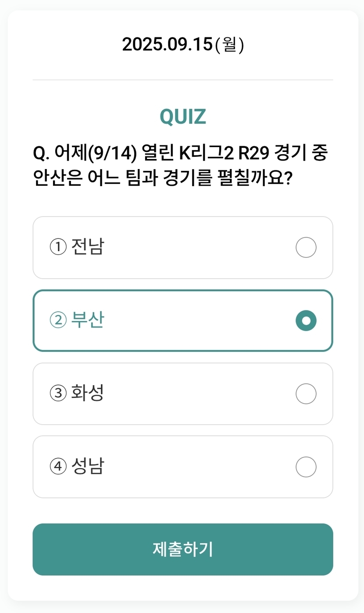Choose the 화성 radio button
Screen dimensions: 364x613
[x=306, y=394]
